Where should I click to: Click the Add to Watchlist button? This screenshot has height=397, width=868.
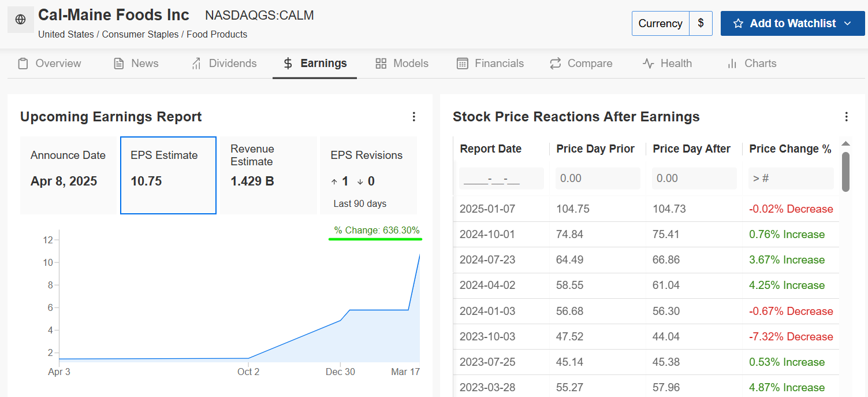coord(792,24)
